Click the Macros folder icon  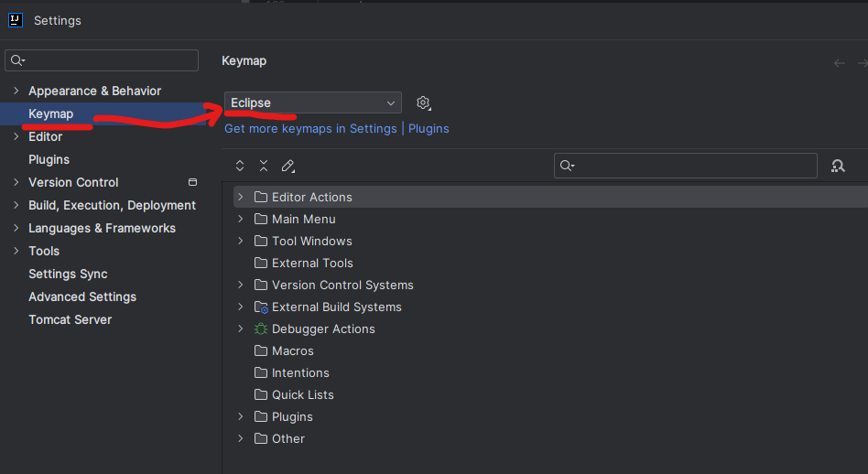261,350
